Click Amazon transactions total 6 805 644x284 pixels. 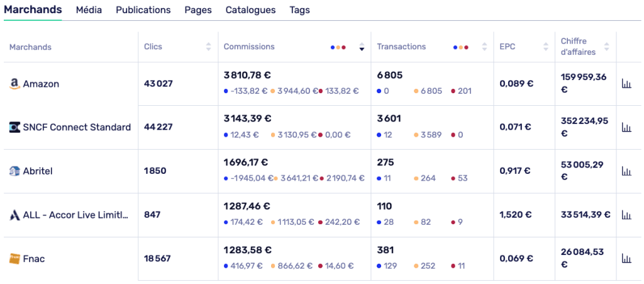pos(390,75)
